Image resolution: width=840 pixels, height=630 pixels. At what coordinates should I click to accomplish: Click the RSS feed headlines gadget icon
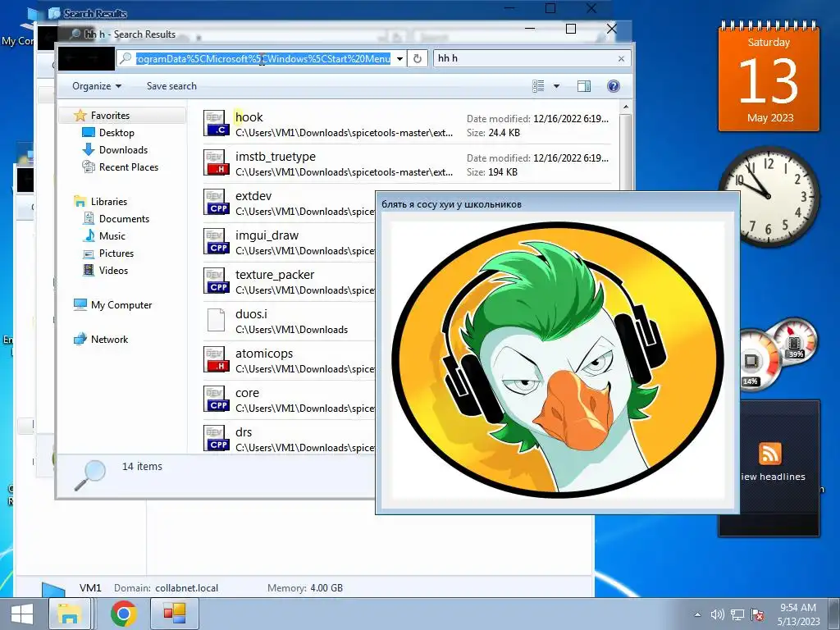pyautogui.click(x=769, y=454)
